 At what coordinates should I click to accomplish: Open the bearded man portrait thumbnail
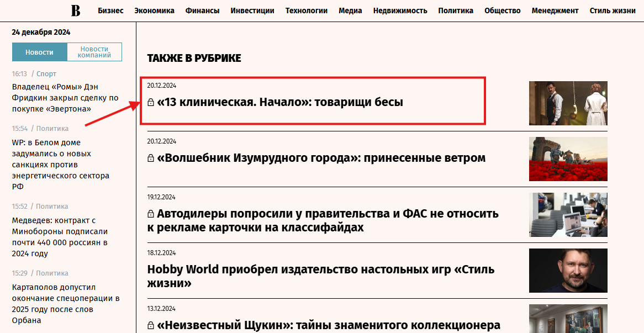click(568, 271)
